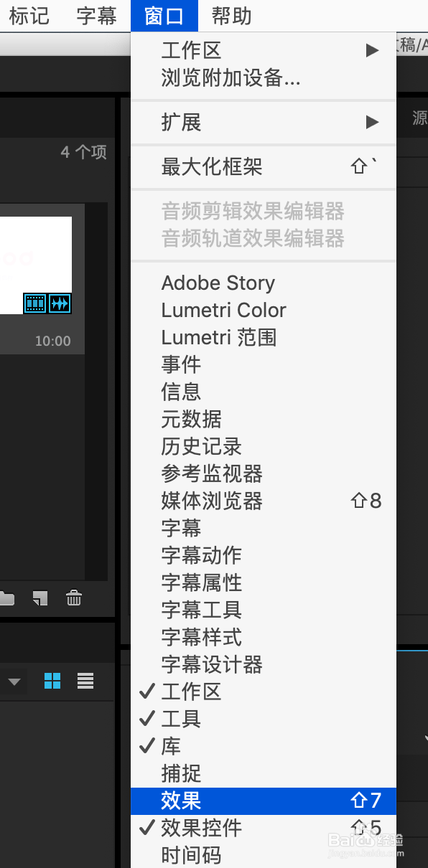Open the dropdown arrow left of view icons

pos(14,681)
